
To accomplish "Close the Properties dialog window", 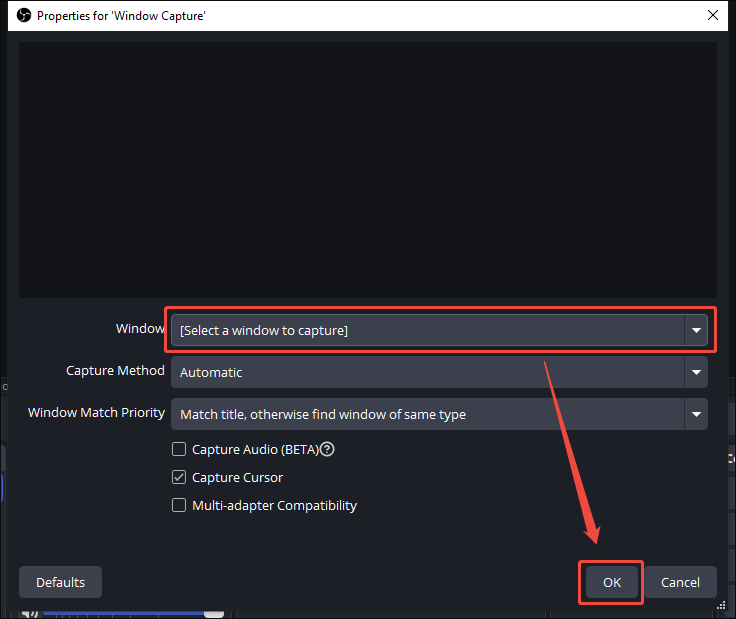I will (x=713, y=15).
